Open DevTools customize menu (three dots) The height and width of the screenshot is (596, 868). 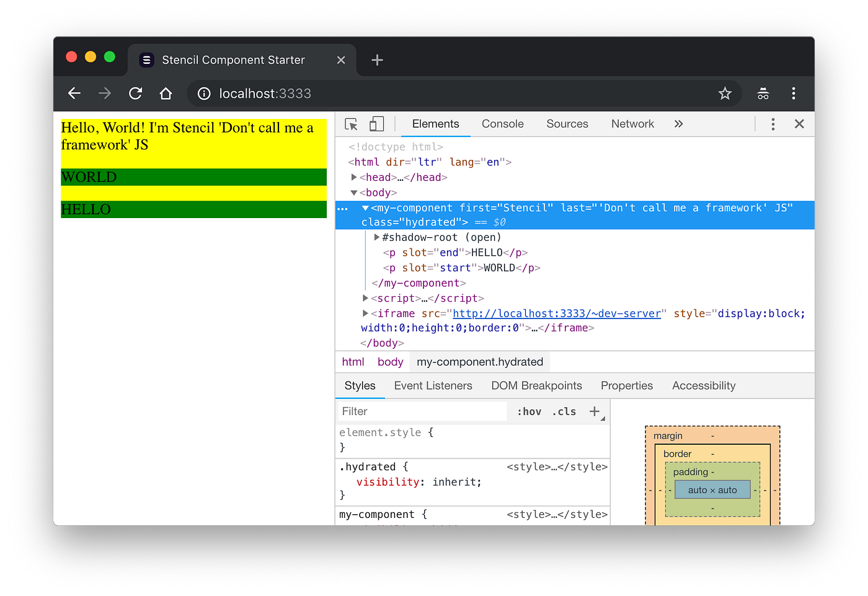point(773,125)
